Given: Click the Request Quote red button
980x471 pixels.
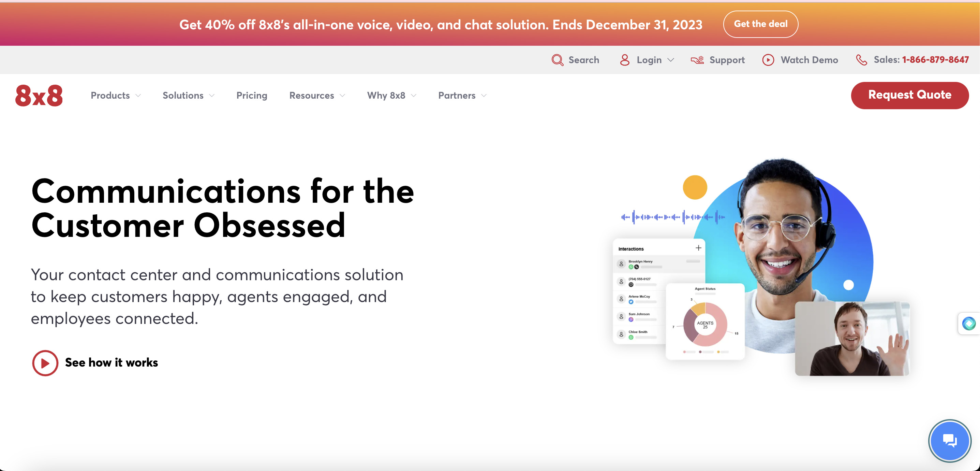Looking at the screenshot, I should (x=910, y=95).
